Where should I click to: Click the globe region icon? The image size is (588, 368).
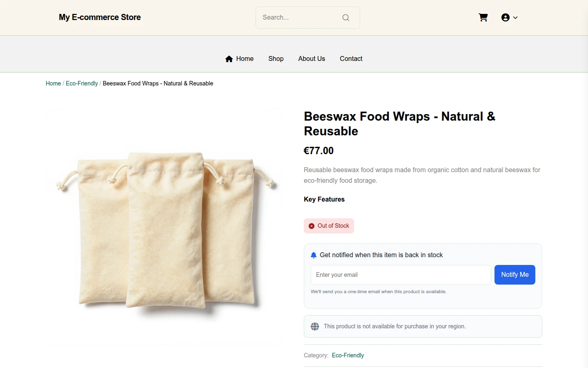[315, 326]
